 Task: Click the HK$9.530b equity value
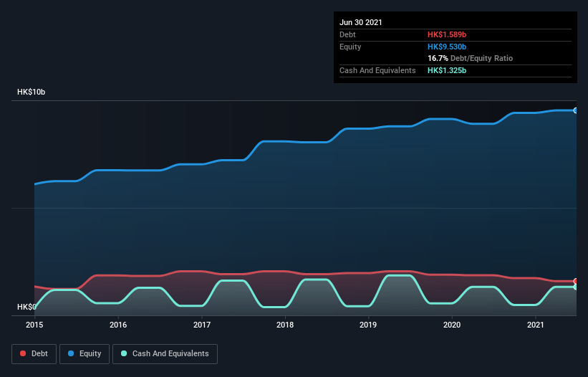coord(447,47)
